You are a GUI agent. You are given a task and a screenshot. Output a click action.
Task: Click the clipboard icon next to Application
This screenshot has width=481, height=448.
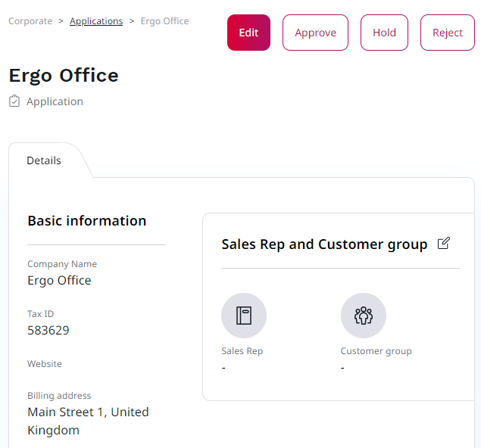point(14,101)
